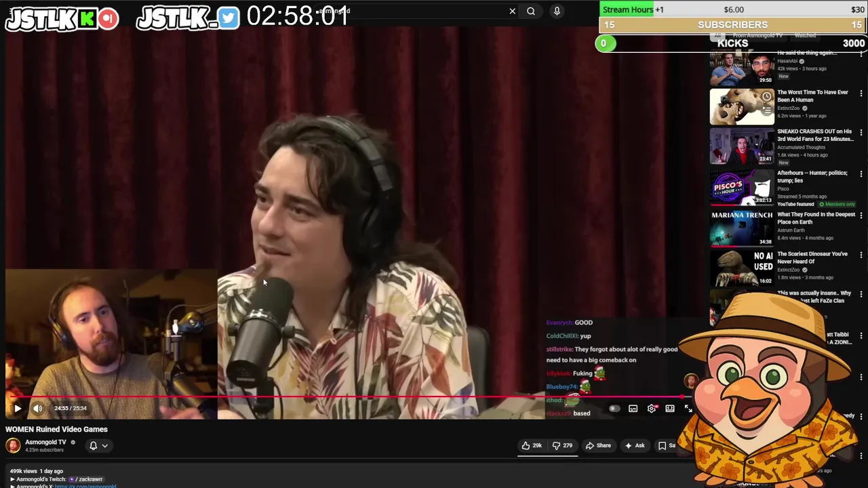
Task: Turn on subtitles/closed captions
Action: [x=633, y=409]
